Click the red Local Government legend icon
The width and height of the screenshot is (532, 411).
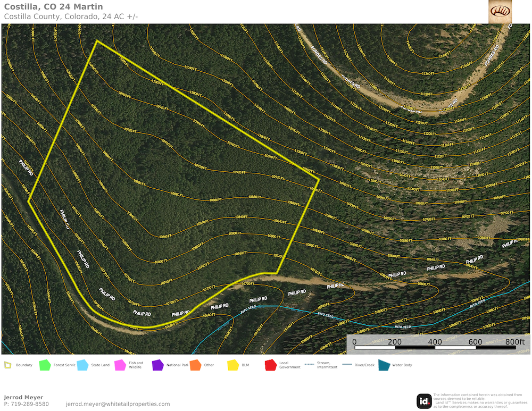point(270,365)
